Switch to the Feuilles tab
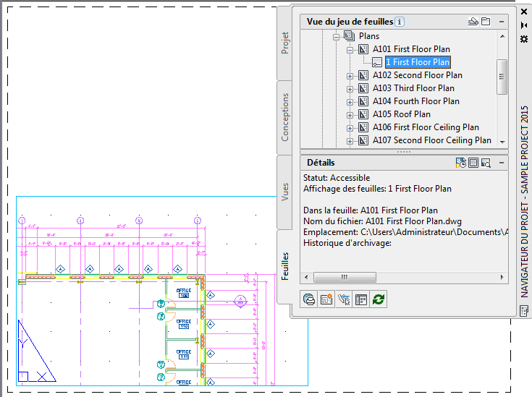The width and height of the screenshot is (532, 397). (285, 267)
